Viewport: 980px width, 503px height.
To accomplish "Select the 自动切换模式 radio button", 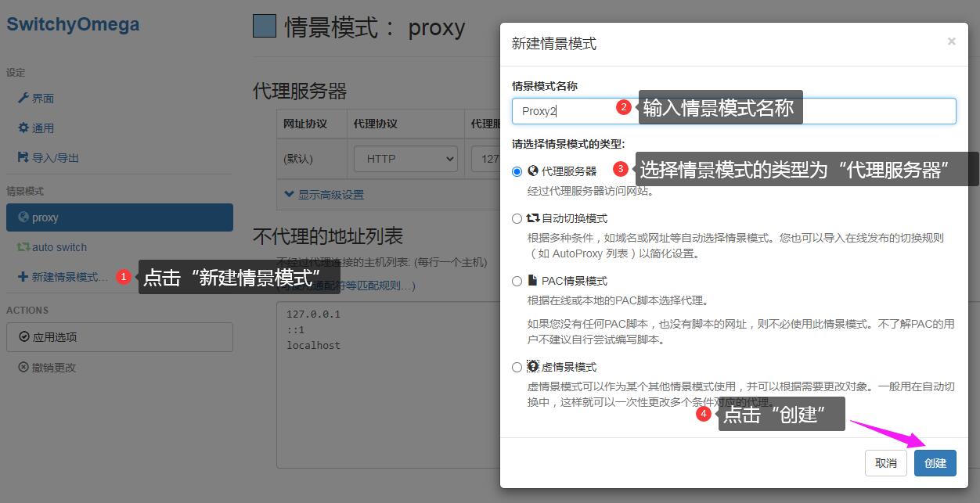I will pos(517,219).
